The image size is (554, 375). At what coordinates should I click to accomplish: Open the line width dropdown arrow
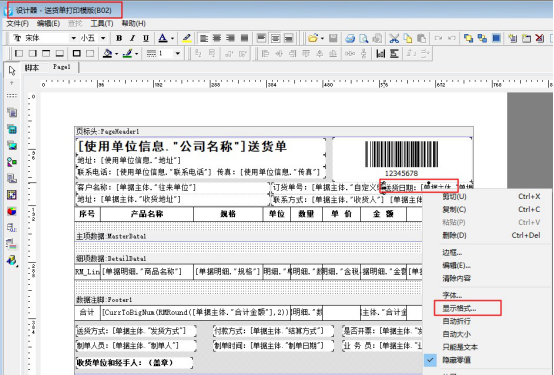(x=178, y=54)
